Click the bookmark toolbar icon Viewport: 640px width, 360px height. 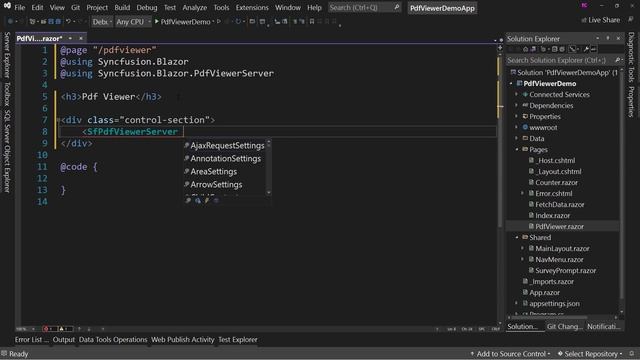point(312,21)
